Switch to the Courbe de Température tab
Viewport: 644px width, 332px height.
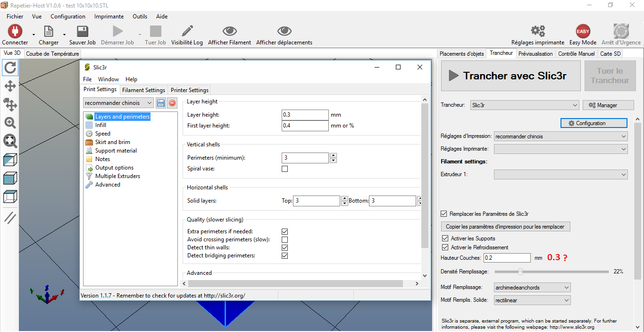(52, 54)
